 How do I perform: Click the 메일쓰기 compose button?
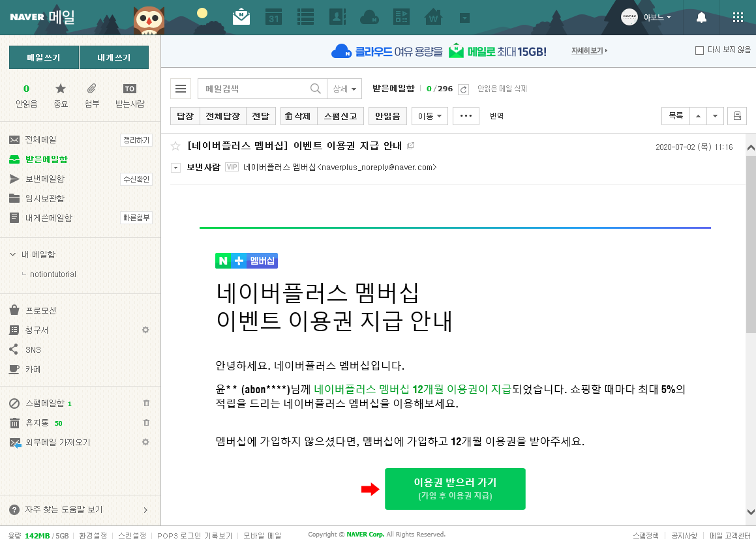(44, 57)
